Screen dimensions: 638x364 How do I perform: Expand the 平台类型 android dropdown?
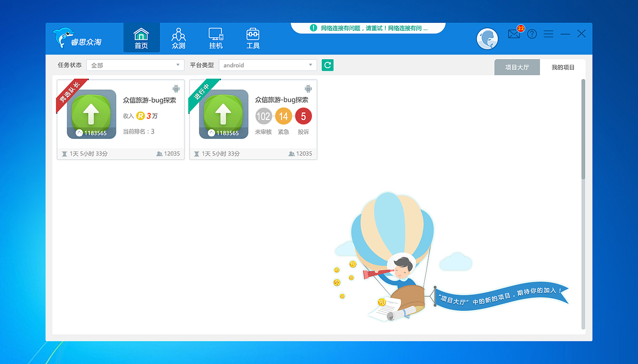[268, 65]
